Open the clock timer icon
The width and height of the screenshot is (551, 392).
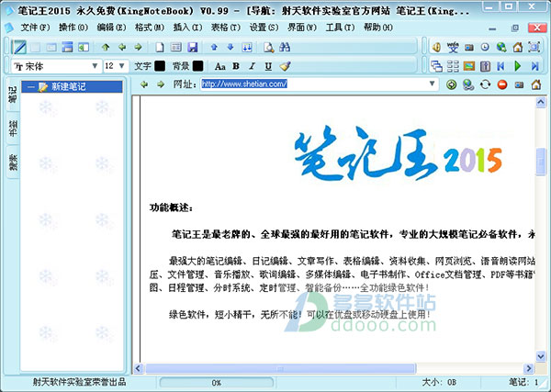point(485,47)
